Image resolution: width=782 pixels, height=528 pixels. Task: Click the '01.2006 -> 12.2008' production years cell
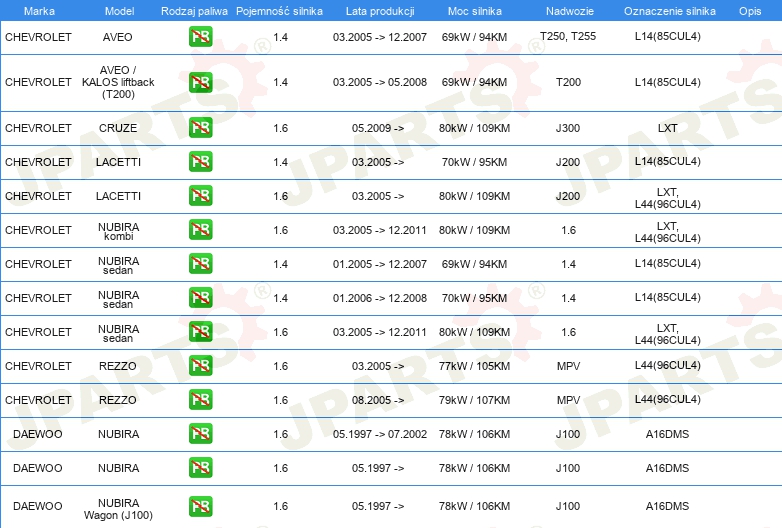point(380,298)
